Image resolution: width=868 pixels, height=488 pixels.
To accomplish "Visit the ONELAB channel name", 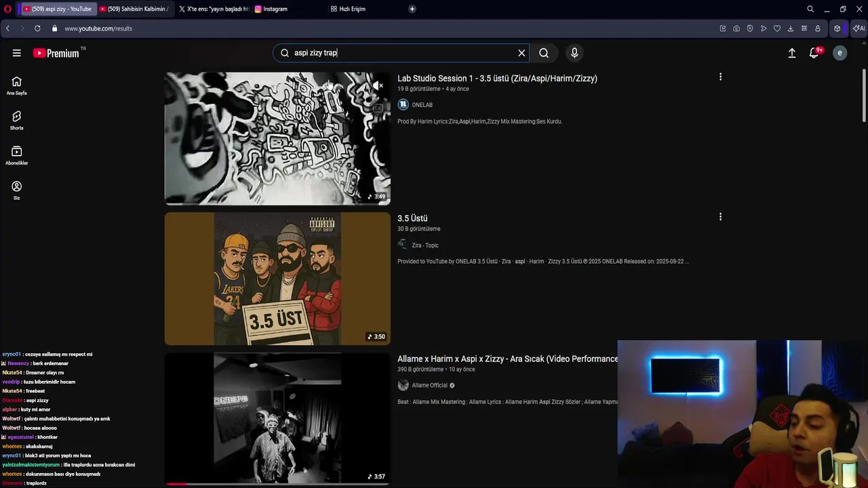I will tap(422, 105).
